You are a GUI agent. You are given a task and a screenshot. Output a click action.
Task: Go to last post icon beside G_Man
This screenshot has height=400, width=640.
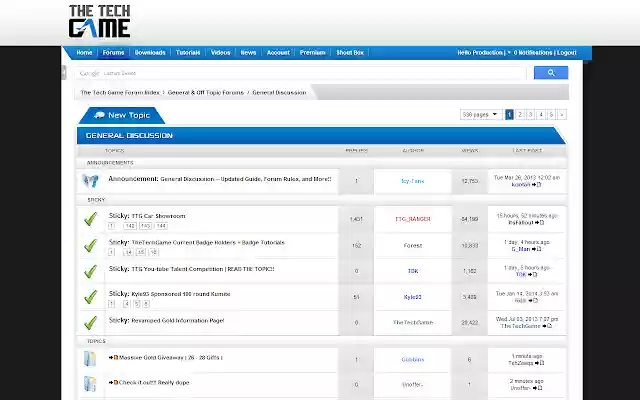(x=536, y=249)
